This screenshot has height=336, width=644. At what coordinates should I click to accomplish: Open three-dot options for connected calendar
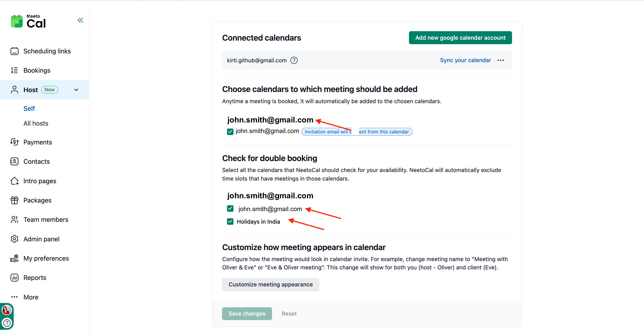pos(501,60)
